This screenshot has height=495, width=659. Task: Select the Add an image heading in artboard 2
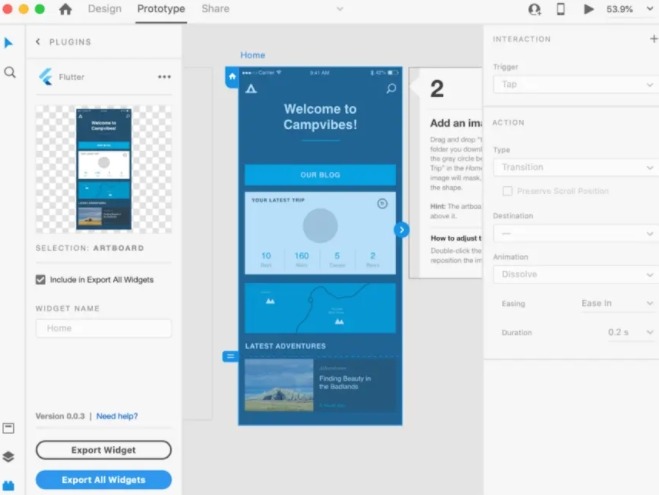point(456,123)
